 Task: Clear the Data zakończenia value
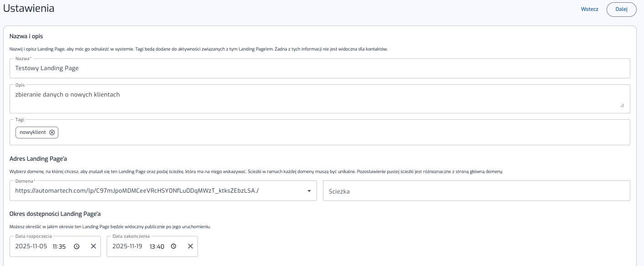(190, 246)
